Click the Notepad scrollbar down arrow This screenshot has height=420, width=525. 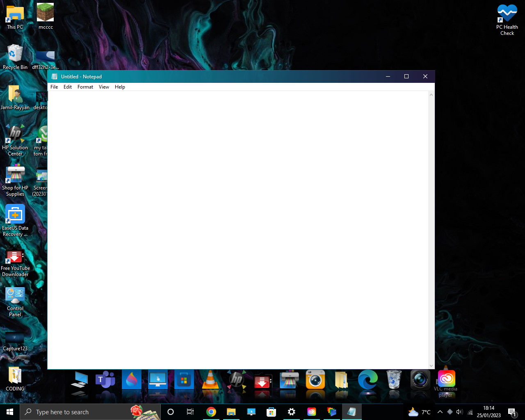(431, 365)
